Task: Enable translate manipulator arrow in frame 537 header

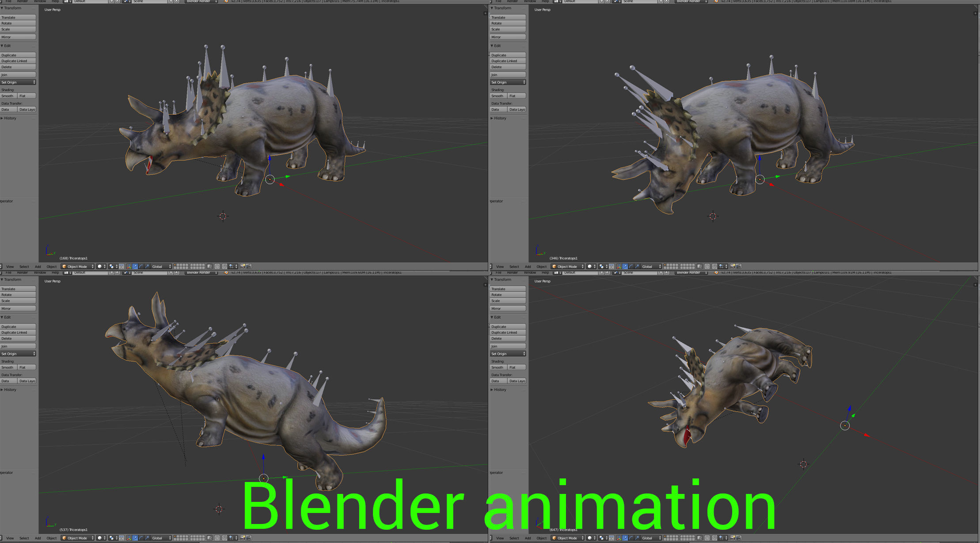Action: (135, 538)
